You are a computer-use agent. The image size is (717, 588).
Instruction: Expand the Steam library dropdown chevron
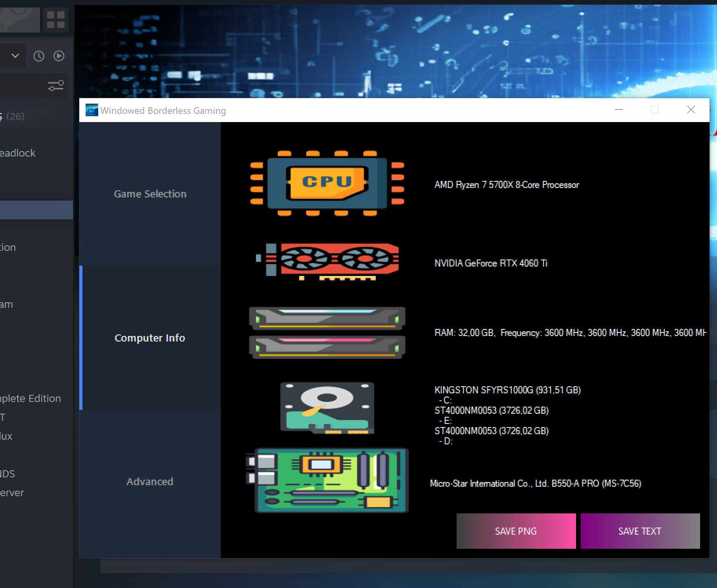pos(15,56)
